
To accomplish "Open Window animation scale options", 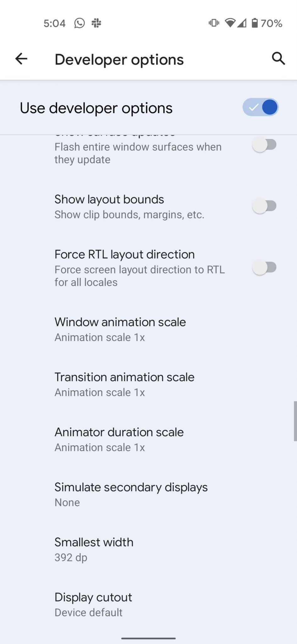I will (x=120, y=329).
